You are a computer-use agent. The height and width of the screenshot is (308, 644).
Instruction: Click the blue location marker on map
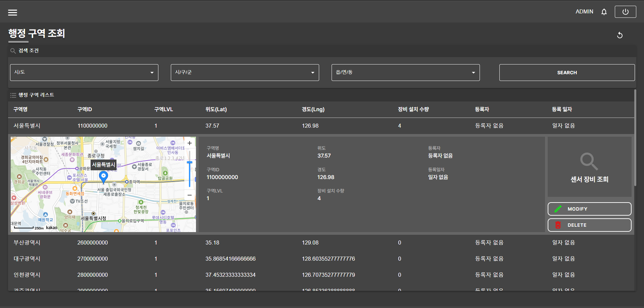[104, 177]
